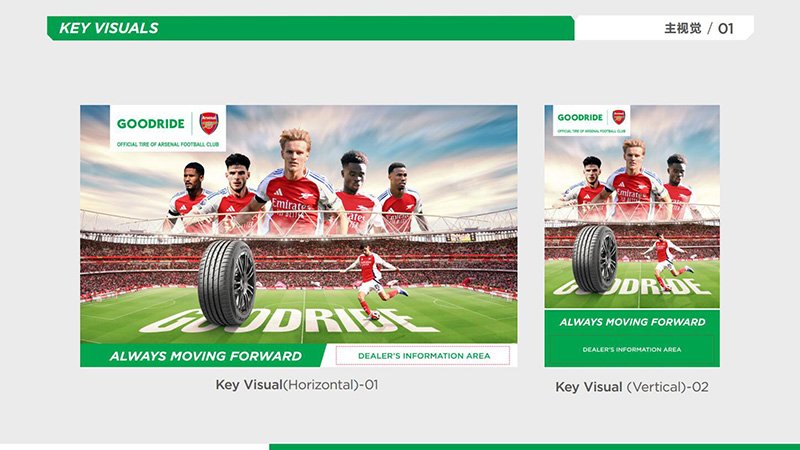Select the Dealer's Information Area in vertical visual
Viewport: 800px width, 450px height.
pos(632,349)
